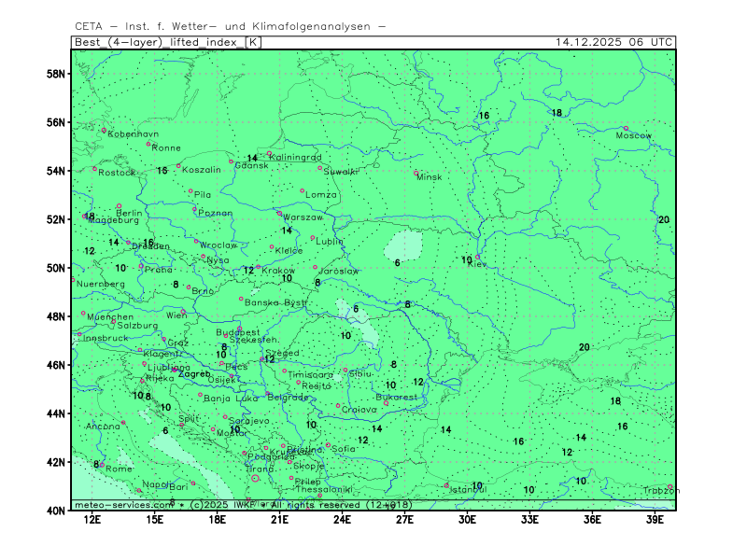Open the meteo-services.com link

(122, 505)
